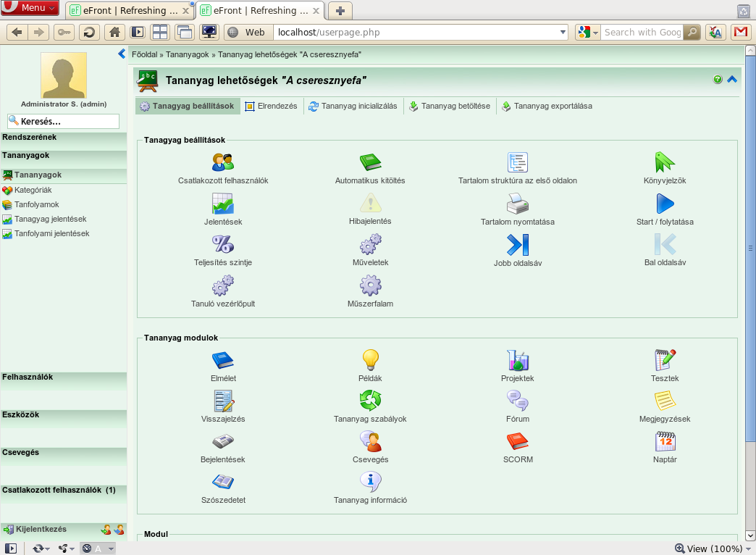Click the Visszajelzés form icon
756x555 pixels.
[224, 401]
